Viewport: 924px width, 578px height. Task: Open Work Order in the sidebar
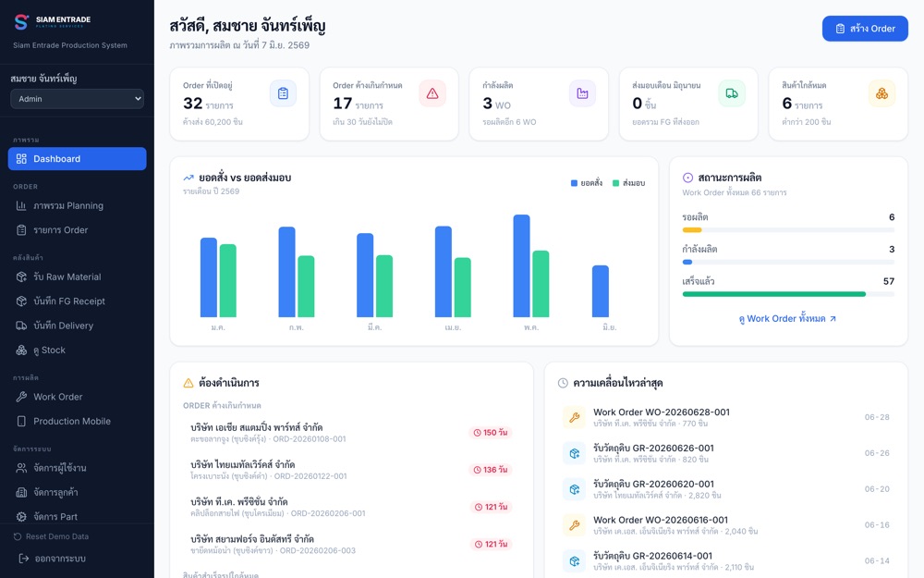pyautogui.click(x=78, y=397)
